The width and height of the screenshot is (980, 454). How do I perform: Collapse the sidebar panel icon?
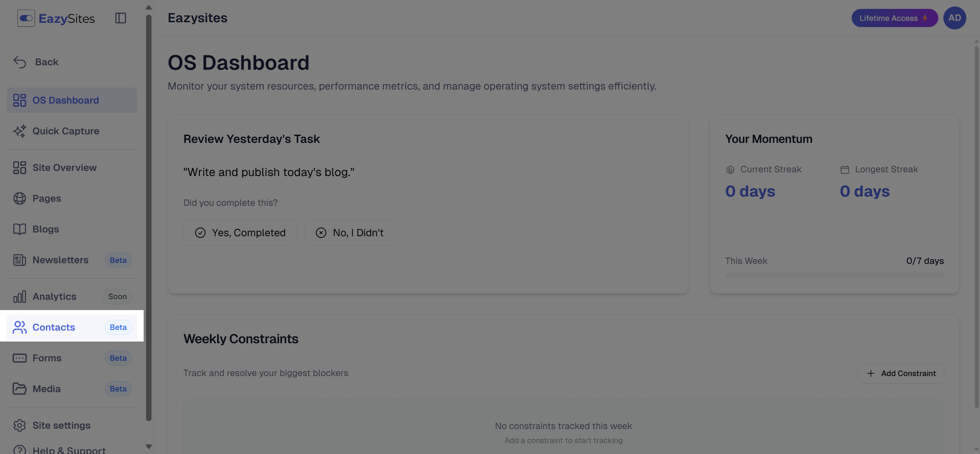(x=121, y=18)
